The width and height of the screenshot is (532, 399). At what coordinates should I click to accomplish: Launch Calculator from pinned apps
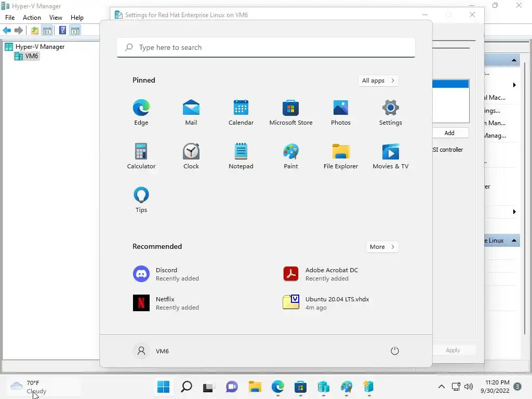[141, 156]
